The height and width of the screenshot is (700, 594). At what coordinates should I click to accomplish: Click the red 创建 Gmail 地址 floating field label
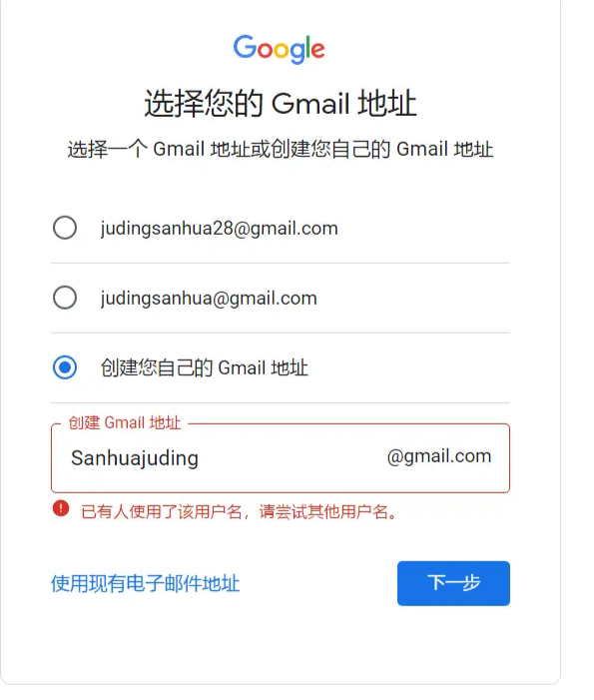click(x=125, y=422)
